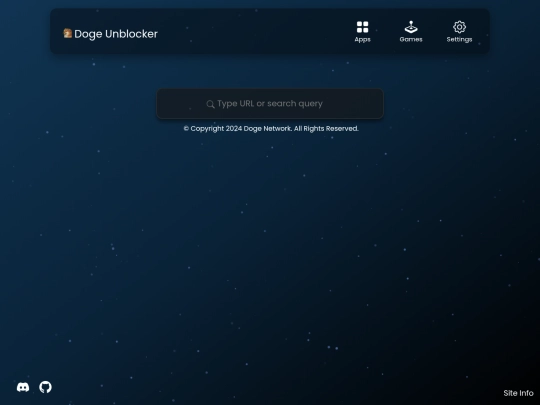This screenshot has height=405, width=540.
Task: Click the copyright Doge Network text
Action: click(271, 129)
